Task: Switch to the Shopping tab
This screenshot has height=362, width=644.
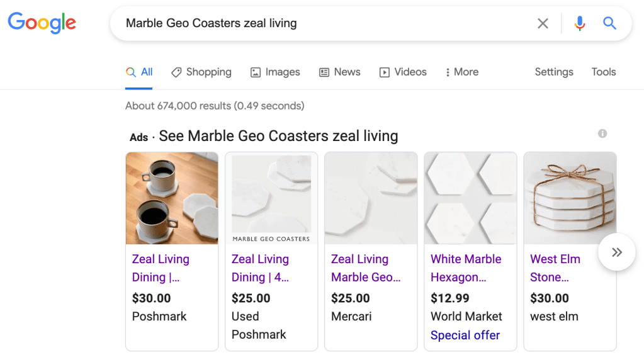Action: (201, 72)
